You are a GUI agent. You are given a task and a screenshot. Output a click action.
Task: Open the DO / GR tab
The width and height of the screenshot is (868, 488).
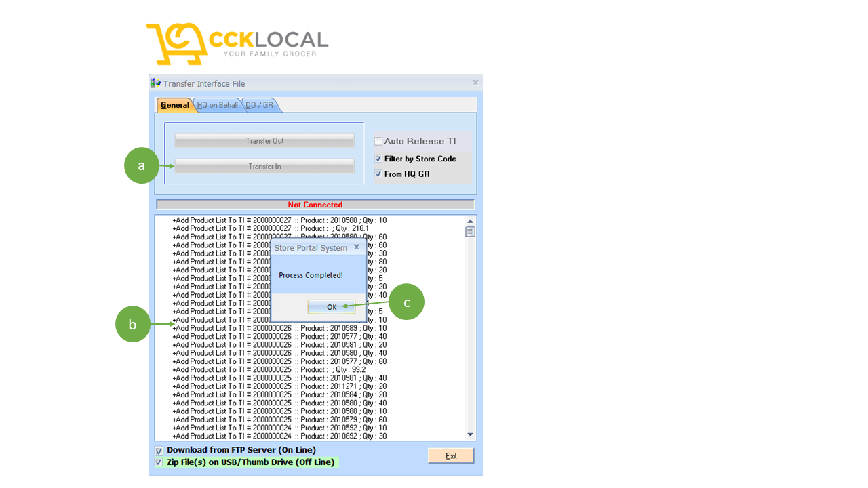258,105
